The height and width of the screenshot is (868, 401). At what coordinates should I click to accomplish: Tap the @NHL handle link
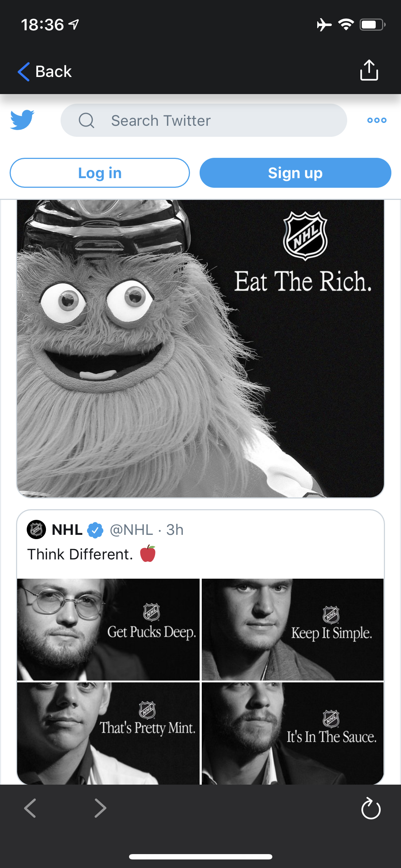click(x=132, y=530)
